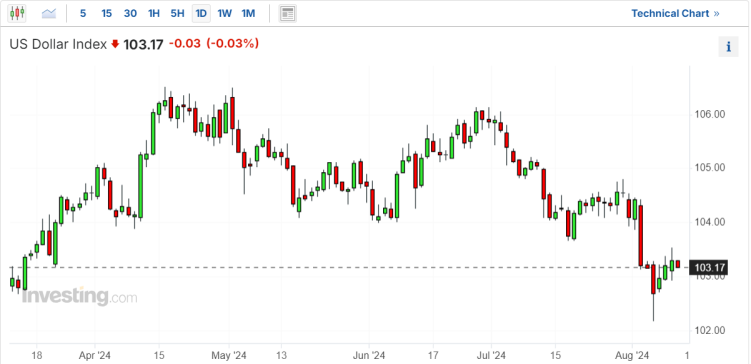The height and width of the screenshot is (364, 751).
Task: Click the red down arrow beside the index name
Action: [115, 45]
